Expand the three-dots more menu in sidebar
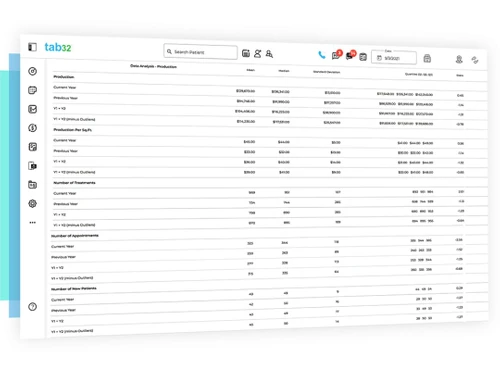 (x=32, y=222)
